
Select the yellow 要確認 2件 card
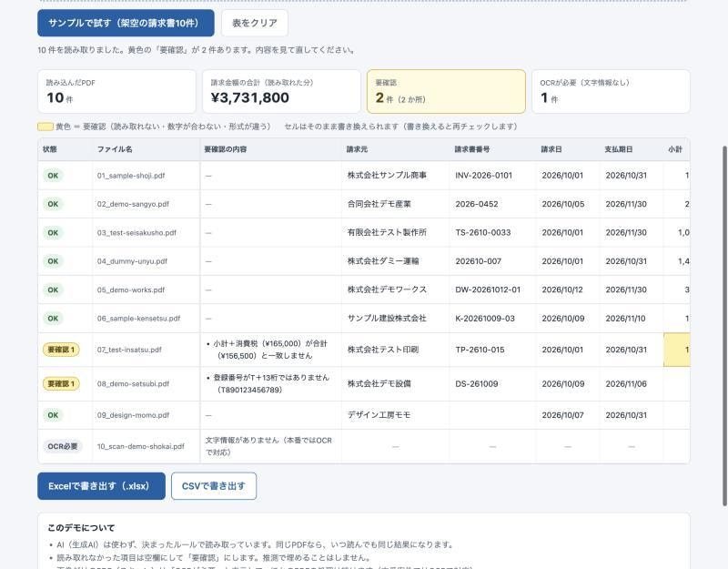coord(446,92)
